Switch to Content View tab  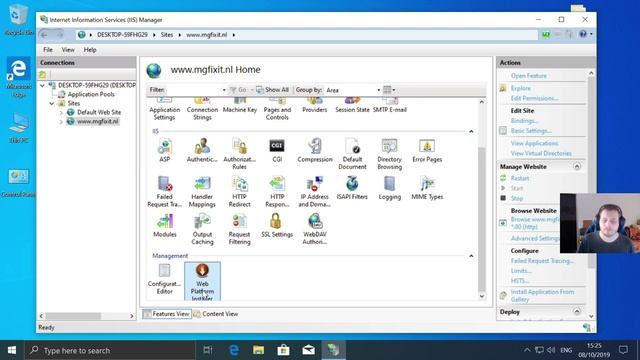point(216,314)
